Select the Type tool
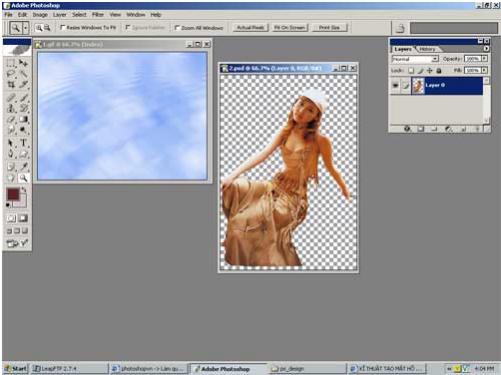 (x=23, y=143)
